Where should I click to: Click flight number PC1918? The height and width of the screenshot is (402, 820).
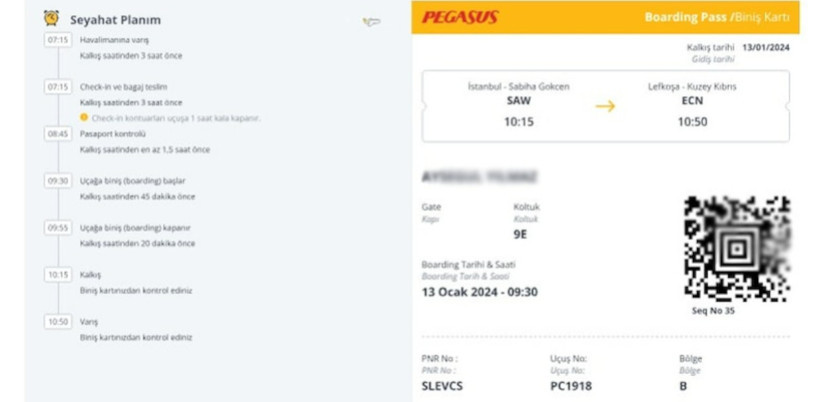pos(571,386)
